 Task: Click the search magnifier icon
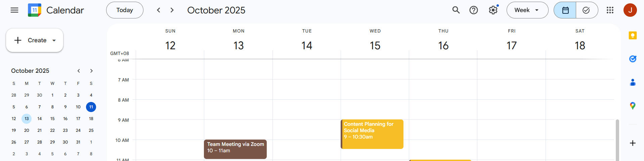click(x=456, y=10)
